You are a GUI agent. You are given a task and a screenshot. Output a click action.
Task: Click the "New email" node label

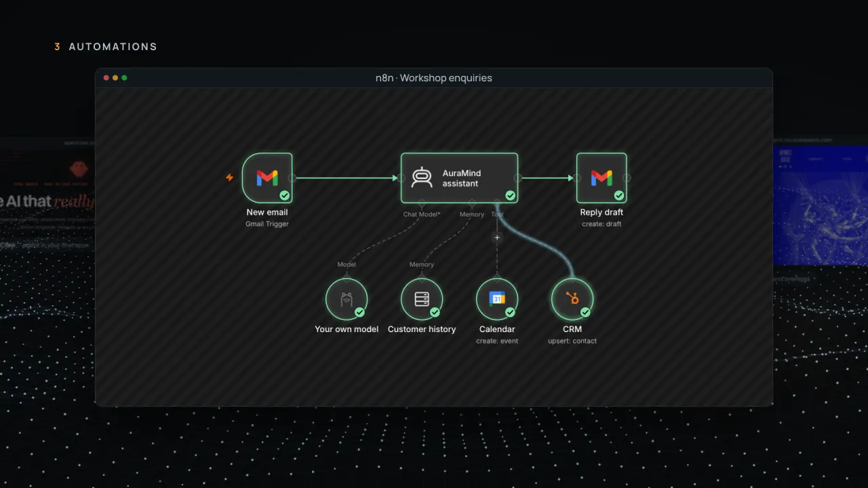(267, 212)
